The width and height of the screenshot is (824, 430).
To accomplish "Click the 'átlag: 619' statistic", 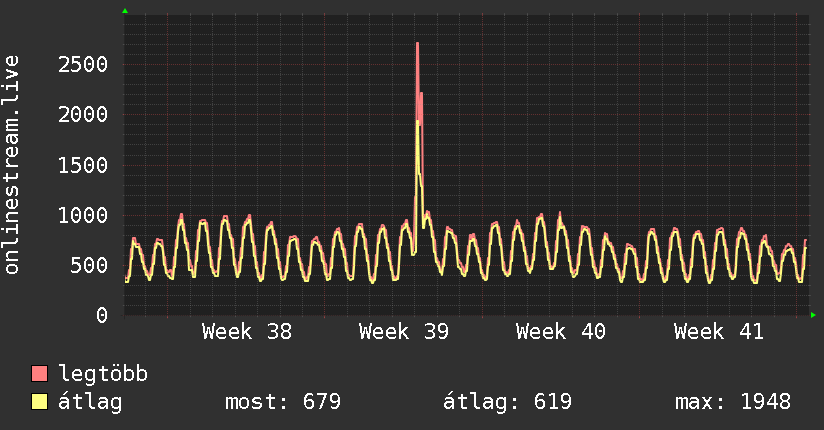I will pos(507,402).
